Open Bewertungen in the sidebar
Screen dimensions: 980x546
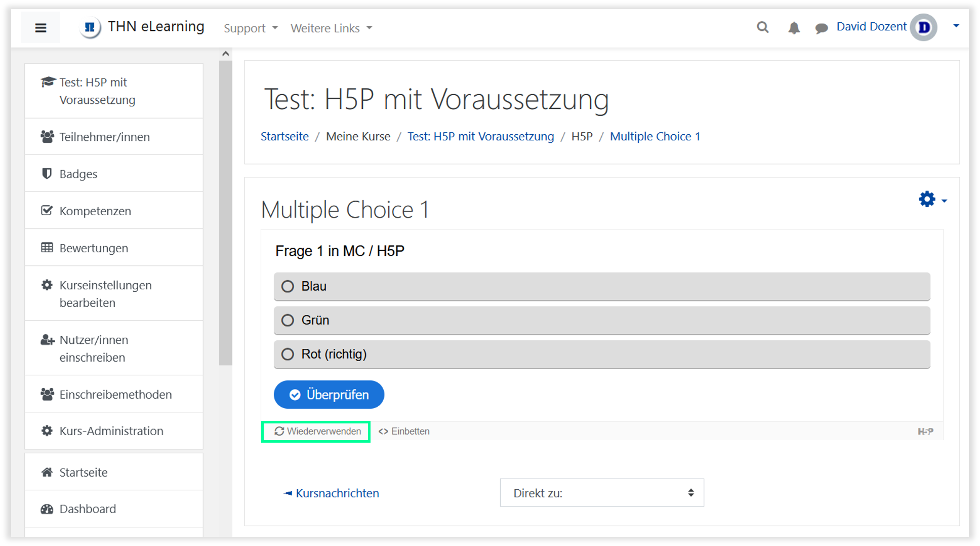pyautogui.click(x=94, y=248)
